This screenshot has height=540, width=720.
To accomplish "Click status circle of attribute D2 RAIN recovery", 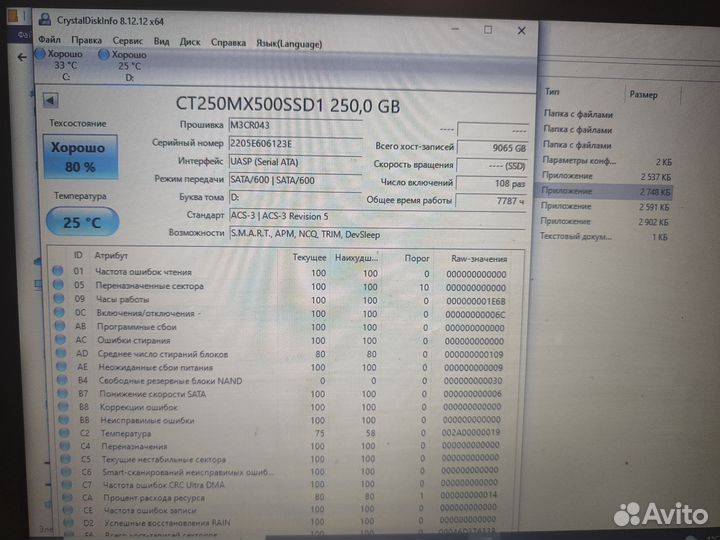I will coord(69,522).
